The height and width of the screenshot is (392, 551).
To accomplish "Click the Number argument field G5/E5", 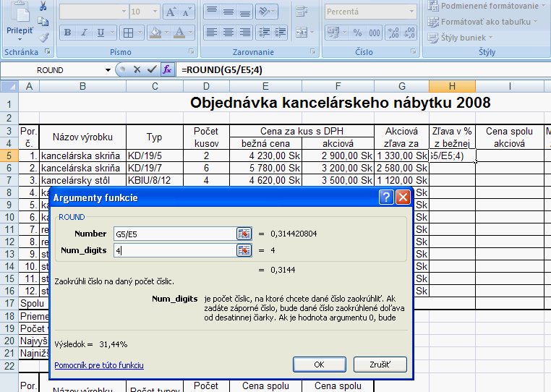I will [x=175, y=234].
